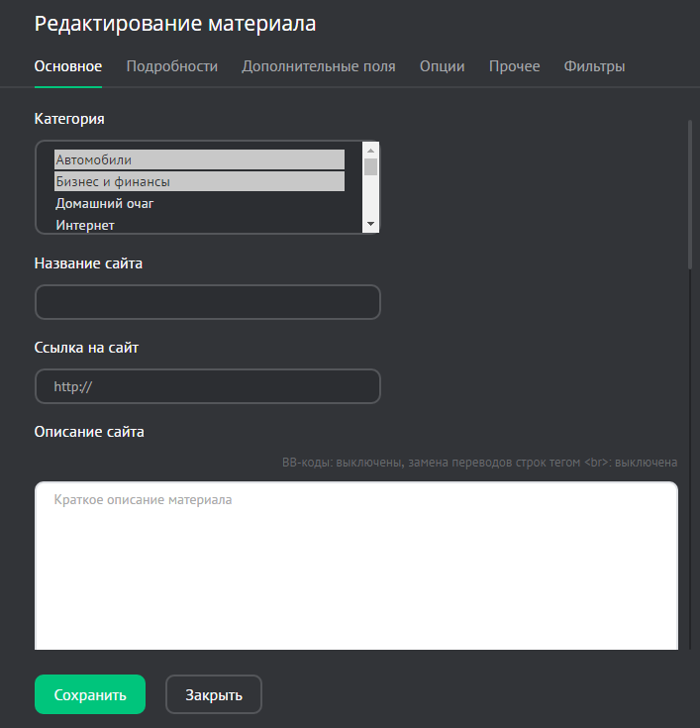The image size is (700, 728).
Task: Focus the Название сайта input field
Action: click(208, 303)
